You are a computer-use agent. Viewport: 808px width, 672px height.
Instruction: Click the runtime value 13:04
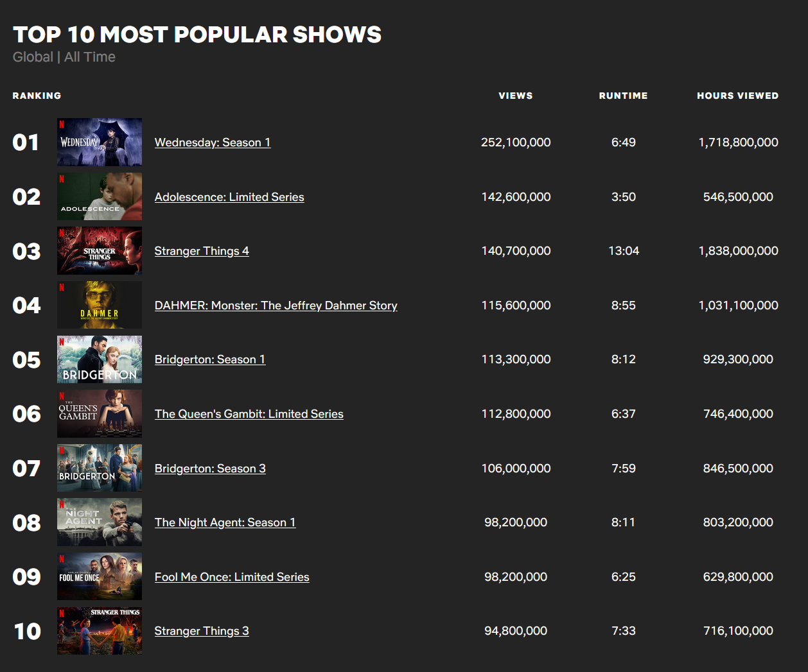point(624,251)
